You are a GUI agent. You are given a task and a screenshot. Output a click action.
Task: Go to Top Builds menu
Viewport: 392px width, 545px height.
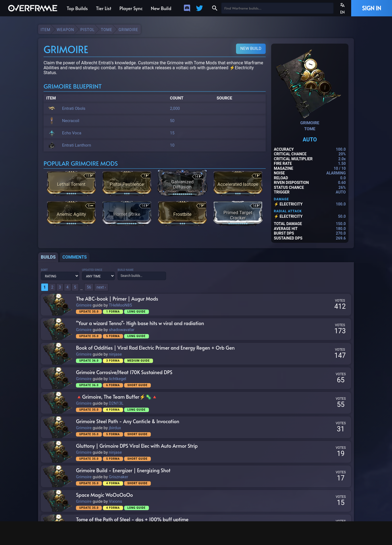(77, 8)
